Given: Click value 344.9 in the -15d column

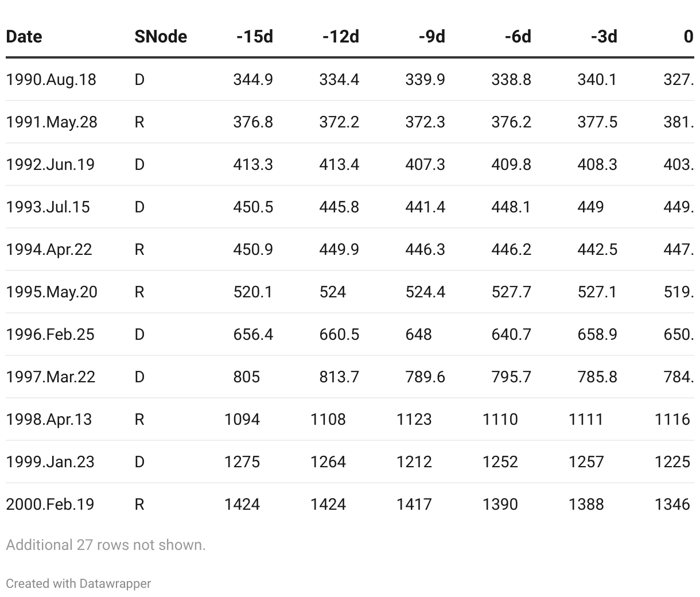Looking at the screenshot, I should coord(253,79).
